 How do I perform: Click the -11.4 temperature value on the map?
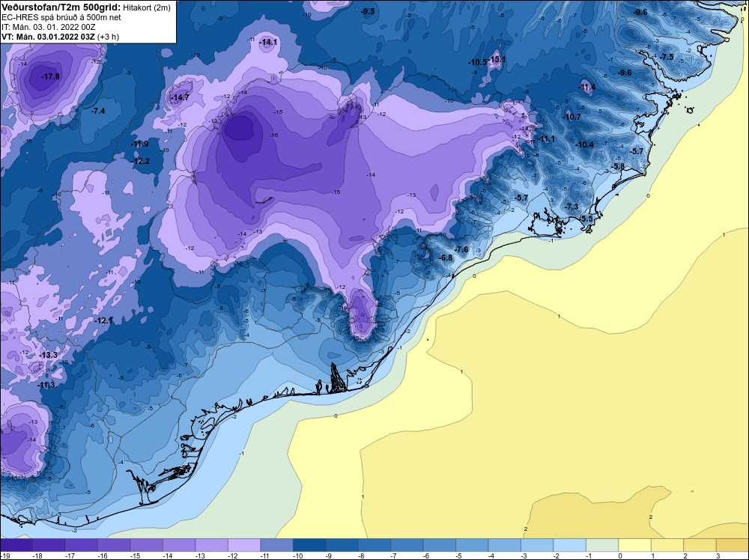tap(586, 87)
